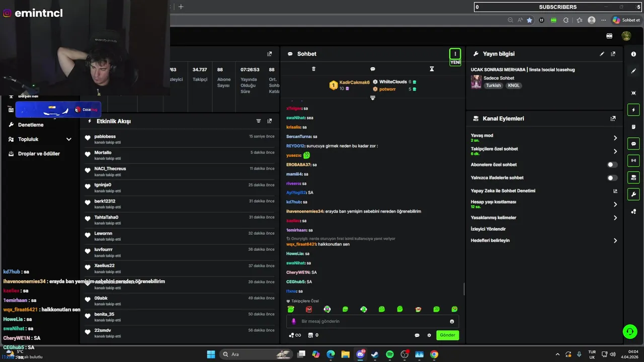The height and width of the screenshot is (362, 644).
Task: Click the broadcast signal icon in right sidebar
Action: point(633,160)
